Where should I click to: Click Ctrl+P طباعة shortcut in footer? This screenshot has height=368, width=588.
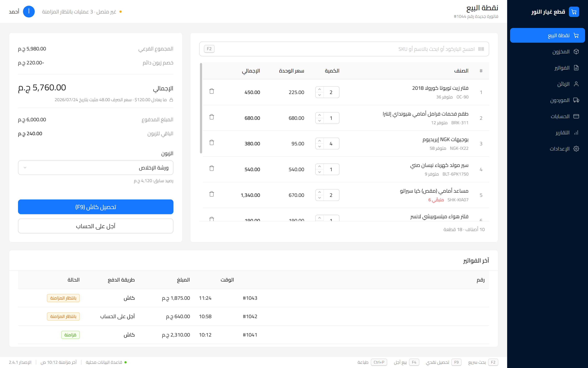coord(372,362)
